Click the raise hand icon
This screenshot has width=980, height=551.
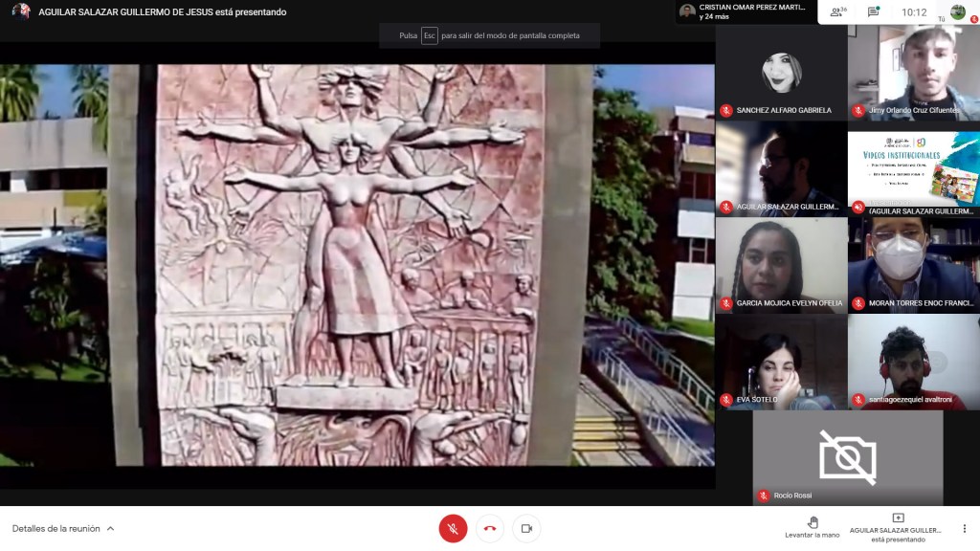(813, 521)
